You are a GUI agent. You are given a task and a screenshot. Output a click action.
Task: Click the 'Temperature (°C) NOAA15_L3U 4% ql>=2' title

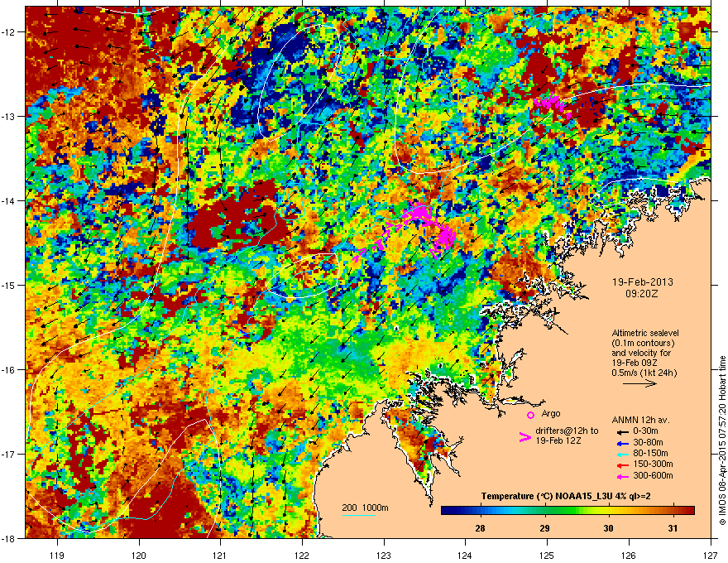pyautogui.click(x=566, y=496)
